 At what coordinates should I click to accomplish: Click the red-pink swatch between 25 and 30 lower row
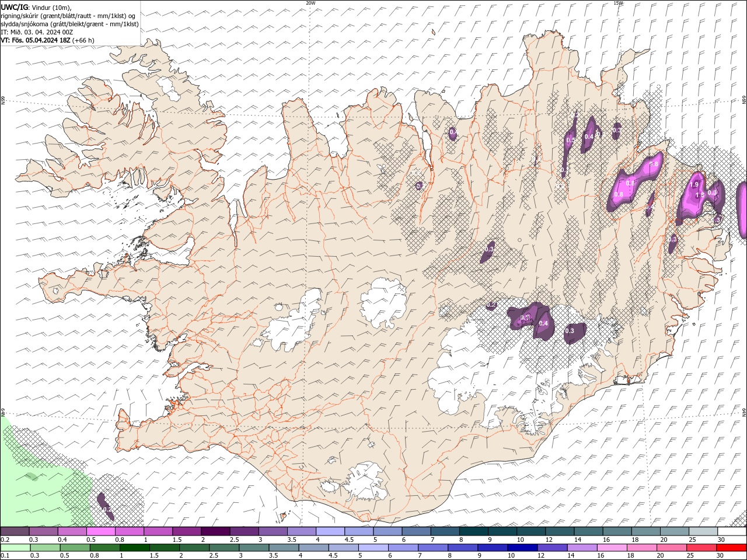click(x=701, y=547)
